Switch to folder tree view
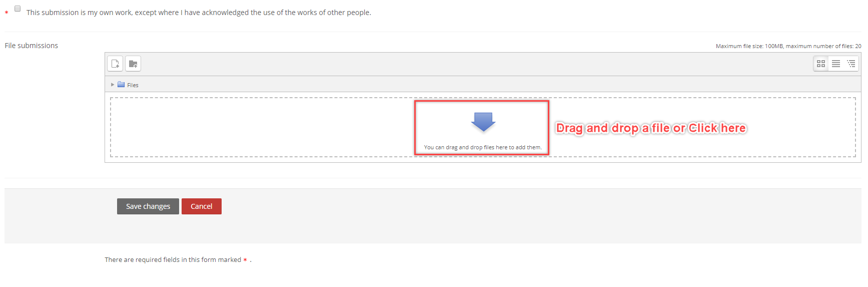This screenshot has height=287, width=868. pos(851,64)
